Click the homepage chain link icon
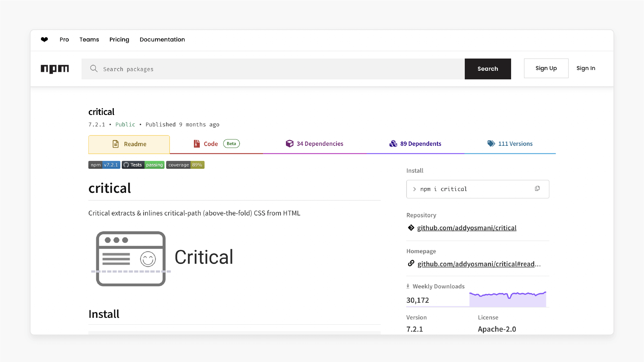Image resolution: width=644 pixels, height=362 pixels. pos(411,263)
